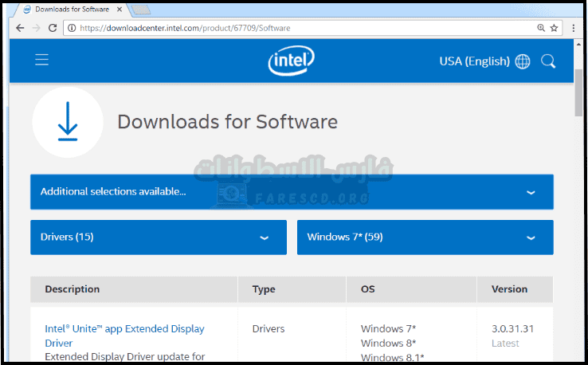Click the URL address bar
The width and height of the screenshot is (588, 365).
[303, 27]
